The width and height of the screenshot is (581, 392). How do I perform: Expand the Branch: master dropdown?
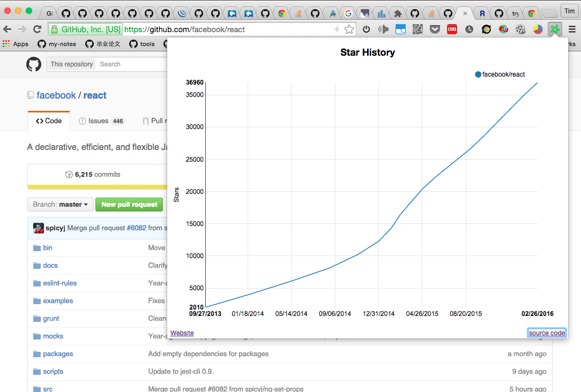(61, 205)
